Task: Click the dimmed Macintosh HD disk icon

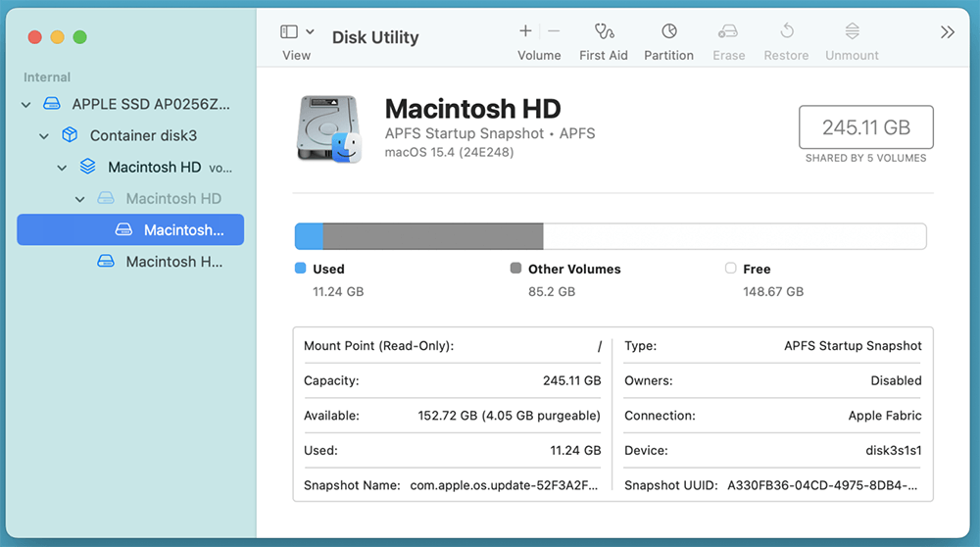Action: click(x=106, y=198)
